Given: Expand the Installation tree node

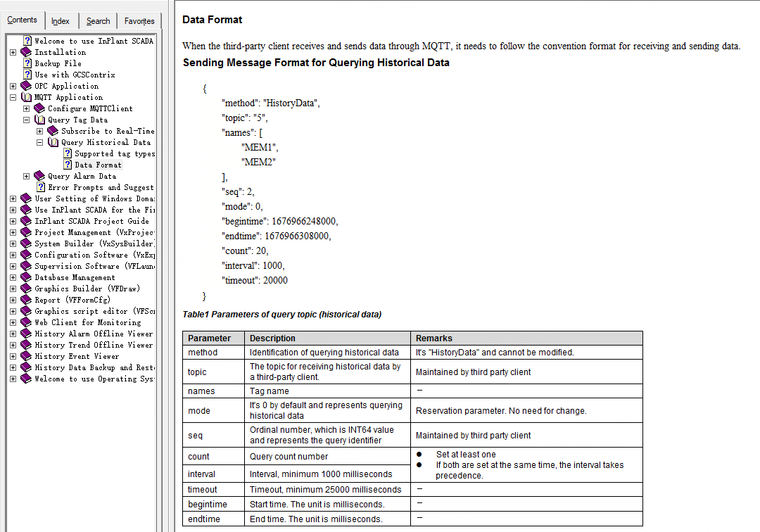Looking at the screenshot, I should [x=13, y=52].
